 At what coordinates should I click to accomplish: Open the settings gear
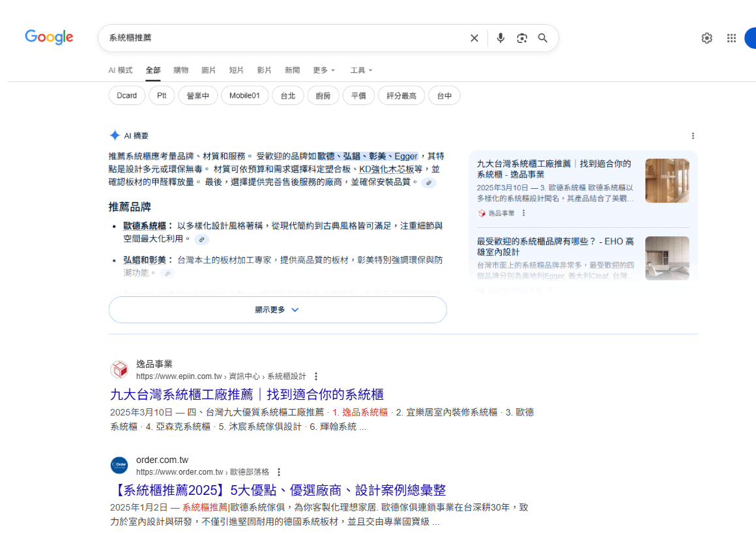(706, 38)
